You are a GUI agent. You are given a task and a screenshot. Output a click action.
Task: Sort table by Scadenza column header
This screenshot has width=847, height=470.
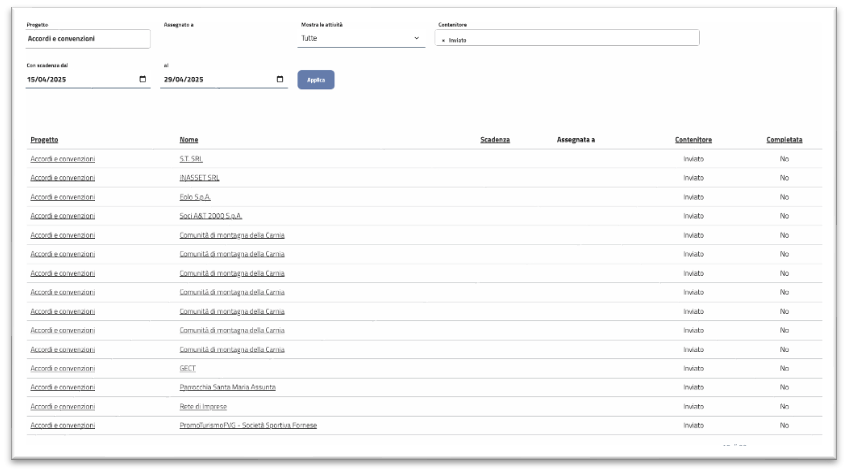point(495,140)
